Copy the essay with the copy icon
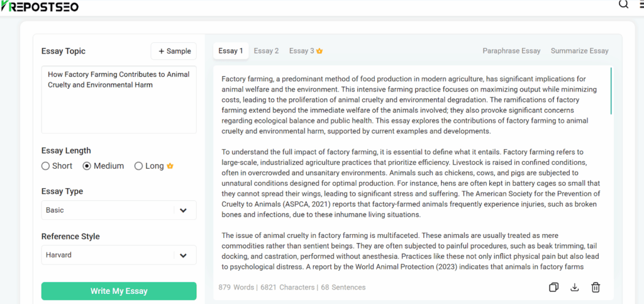 pos(553,287)
